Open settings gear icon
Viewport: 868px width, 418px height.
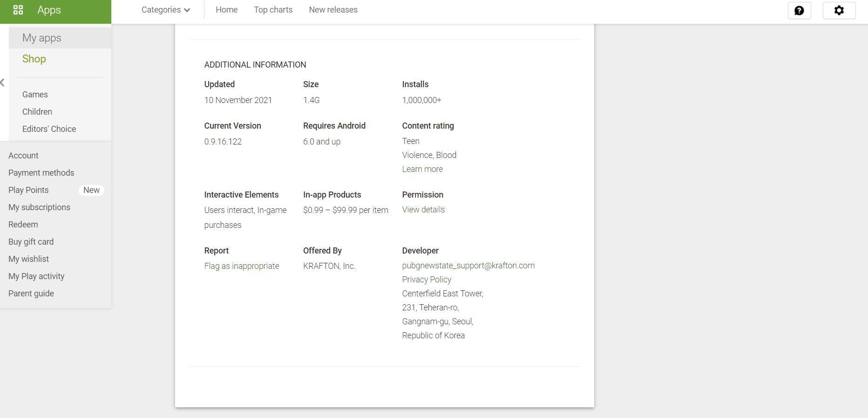(839, 10)
